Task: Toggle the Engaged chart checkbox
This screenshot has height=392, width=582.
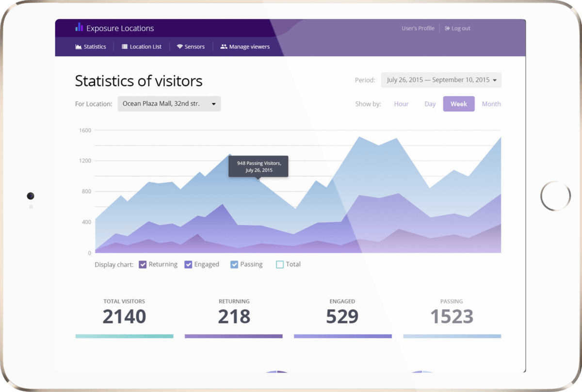Action: coord(189,264)
